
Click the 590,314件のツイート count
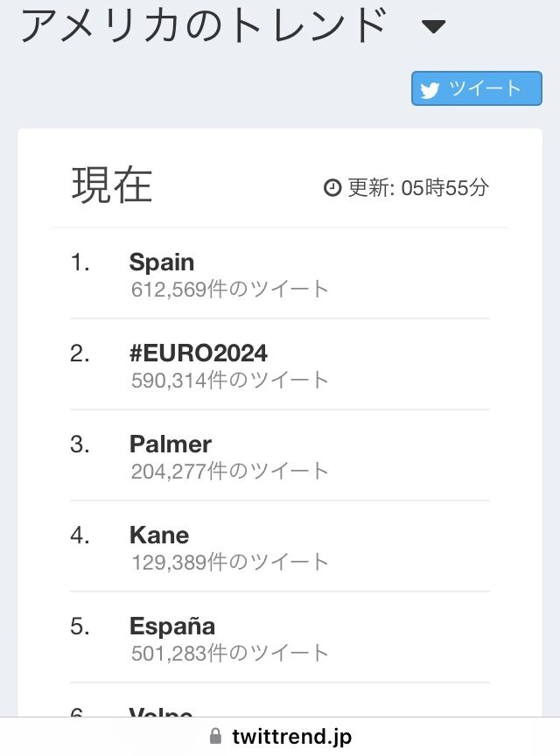tap(230, 380)
